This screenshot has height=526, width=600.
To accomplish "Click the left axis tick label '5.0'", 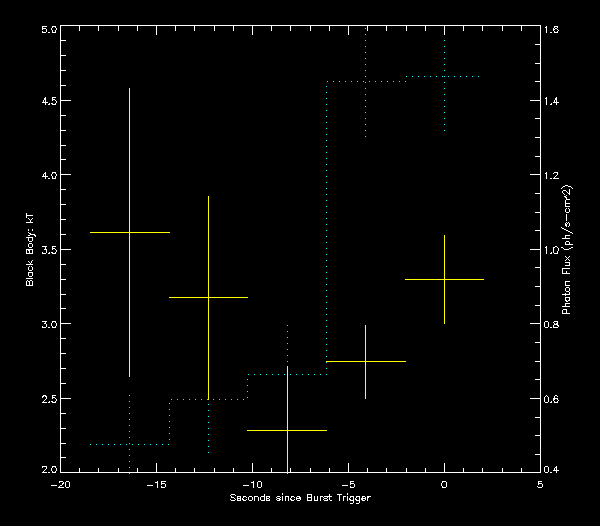I will coord(46,30).
